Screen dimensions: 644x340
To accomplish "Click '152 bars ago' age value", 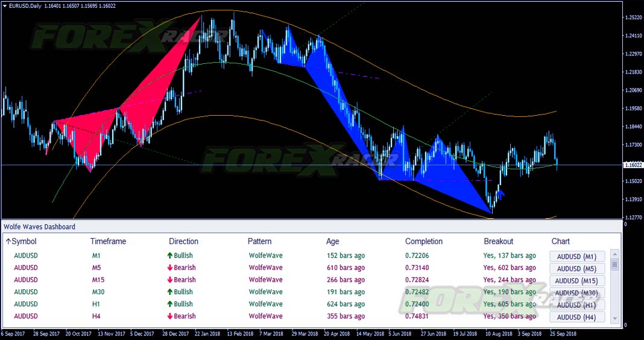I will coord(346,256).
